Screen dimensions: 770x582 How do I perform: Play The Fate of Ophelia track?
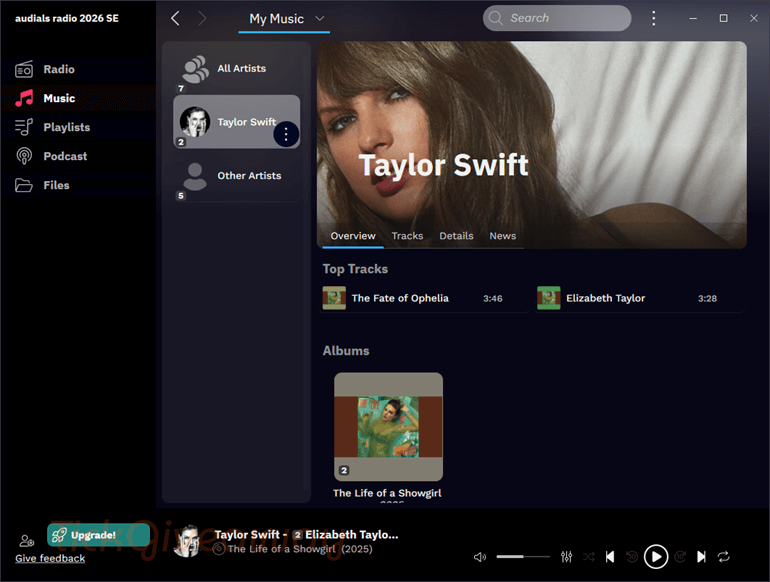pyautogui.click(x=424, y=299)
